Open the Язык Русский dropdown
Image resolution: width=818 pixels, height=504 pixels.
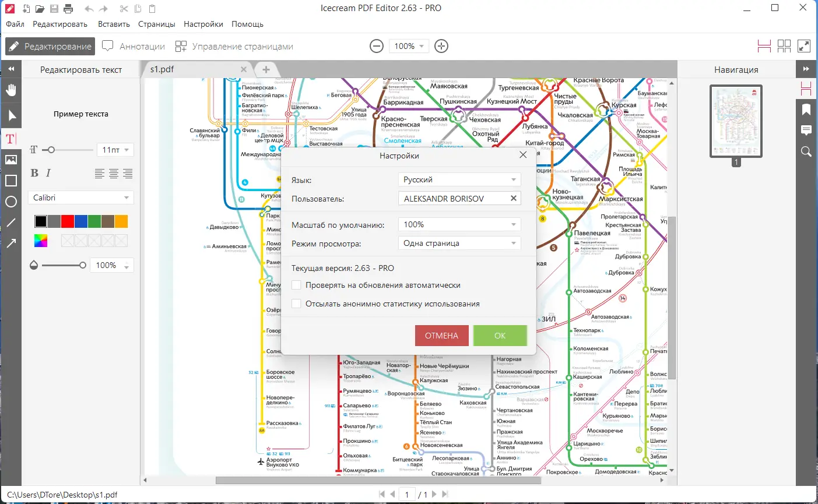[459, 179]
